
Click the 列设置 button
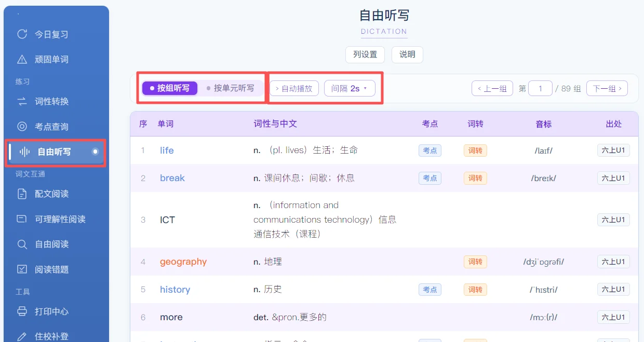click(365, 54)
